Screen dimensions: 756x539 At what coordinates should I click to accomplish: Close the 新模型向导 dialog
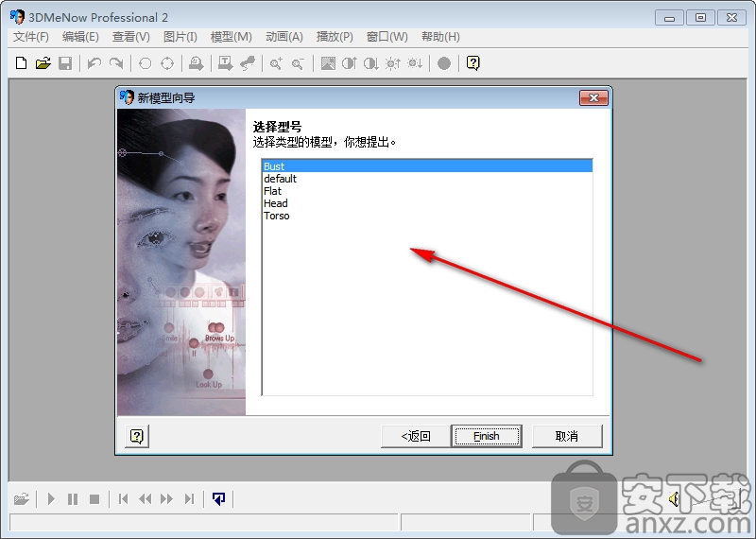click(x=594, y=98)
